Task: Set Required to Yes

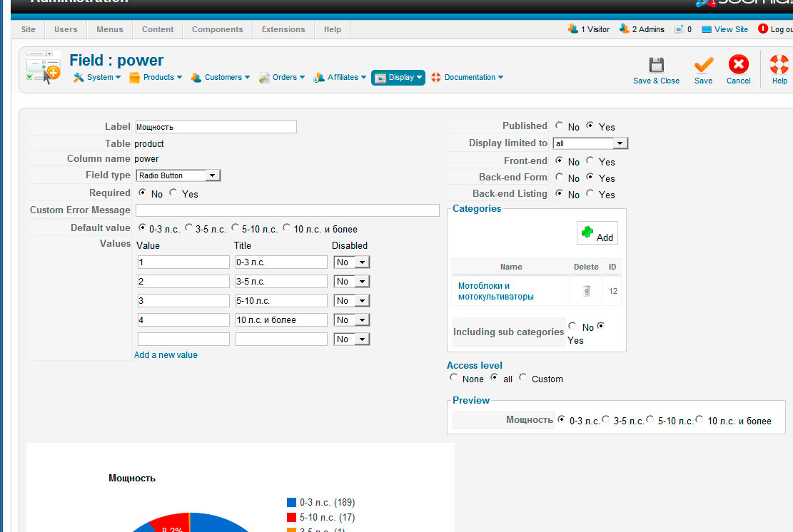Action: 173,193
